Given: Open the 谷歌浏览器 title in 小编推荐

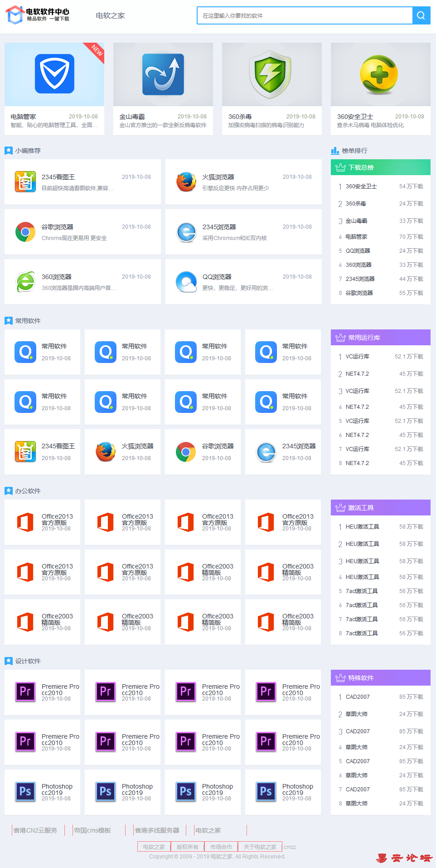Looking at the screenshot, I should (x=58, y=227).
